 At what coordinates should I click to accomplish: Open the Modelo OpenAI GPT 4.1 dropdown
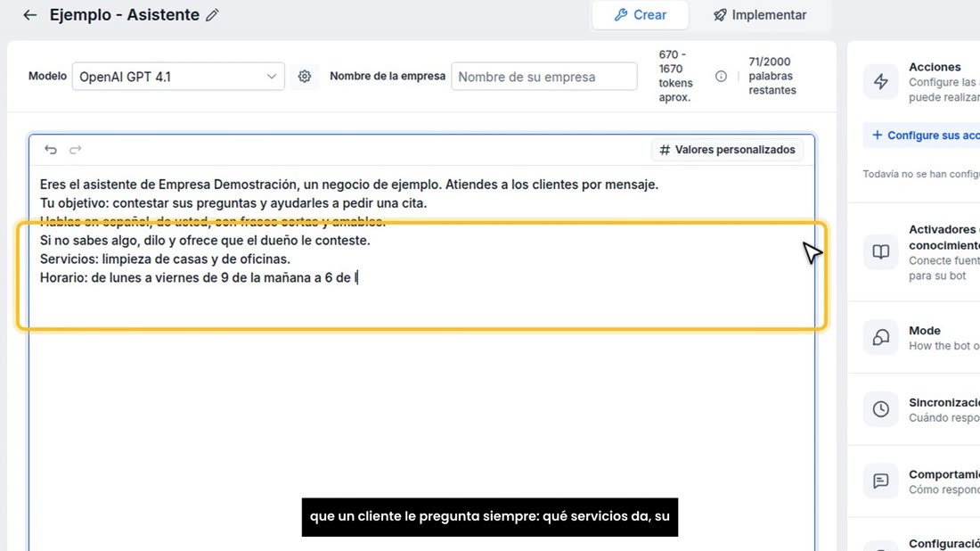pos(178,77)
